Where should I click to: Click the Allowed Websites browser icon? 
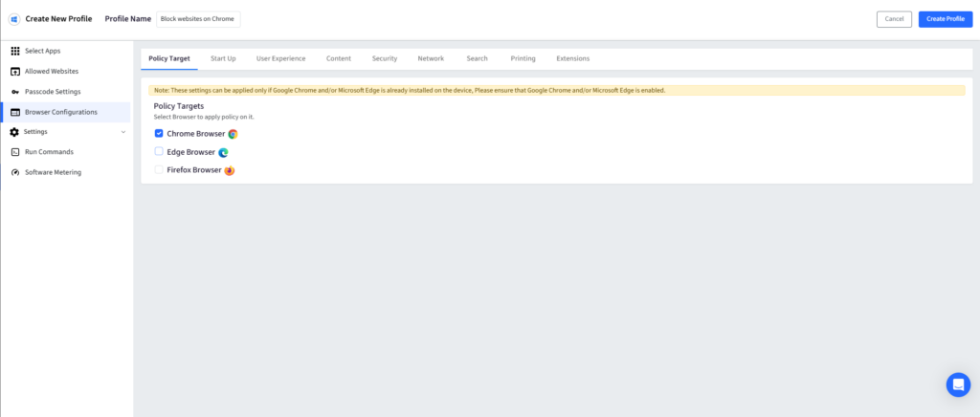click(x=15, y=71)
